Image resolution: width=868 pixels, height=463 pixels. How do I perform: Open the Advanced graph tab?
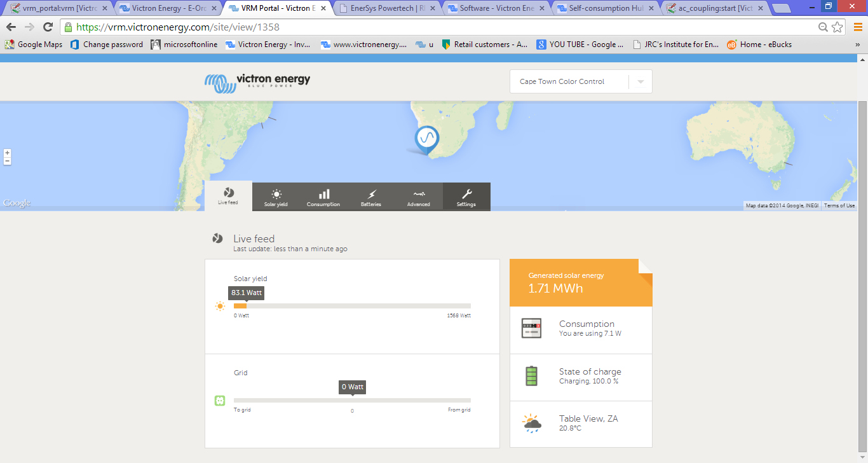418,197
